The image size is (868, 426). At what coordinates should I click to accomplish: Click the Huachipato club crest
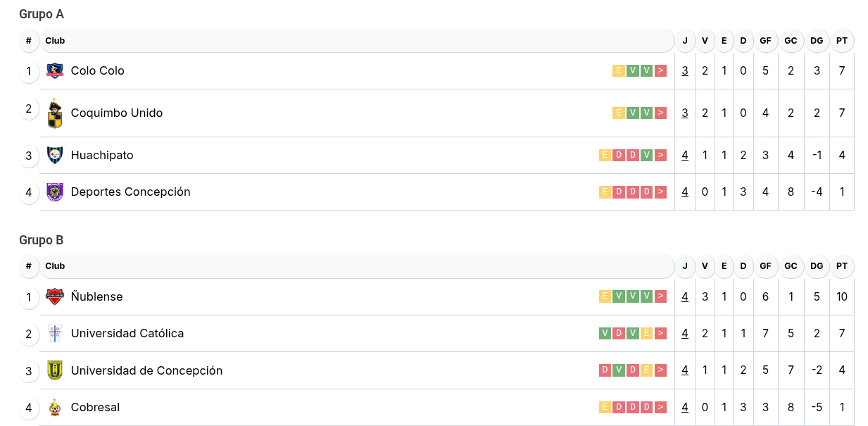[55, 155]
